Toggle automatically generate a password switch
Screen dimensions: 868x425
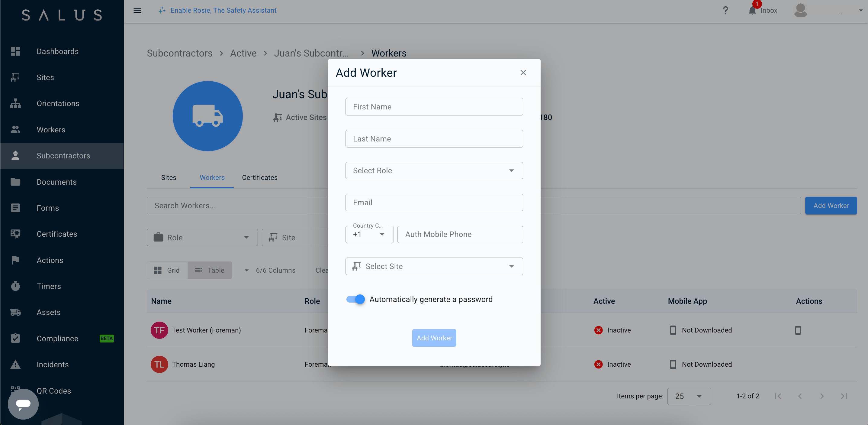tap(355, 299)
